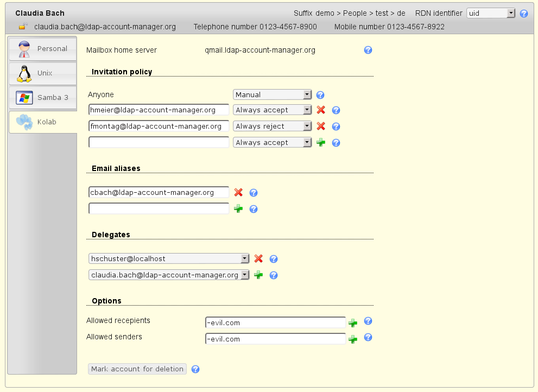Screen dimensions: 538x392
Task: Switch to the Personal tab
Action: point(43,49)
